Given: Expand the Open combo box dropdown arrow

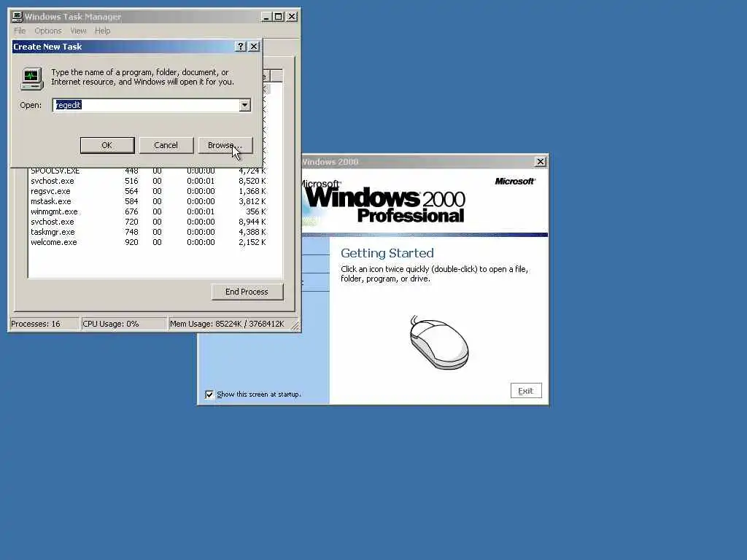Looking at the screenshot, I should click(245, 105).
